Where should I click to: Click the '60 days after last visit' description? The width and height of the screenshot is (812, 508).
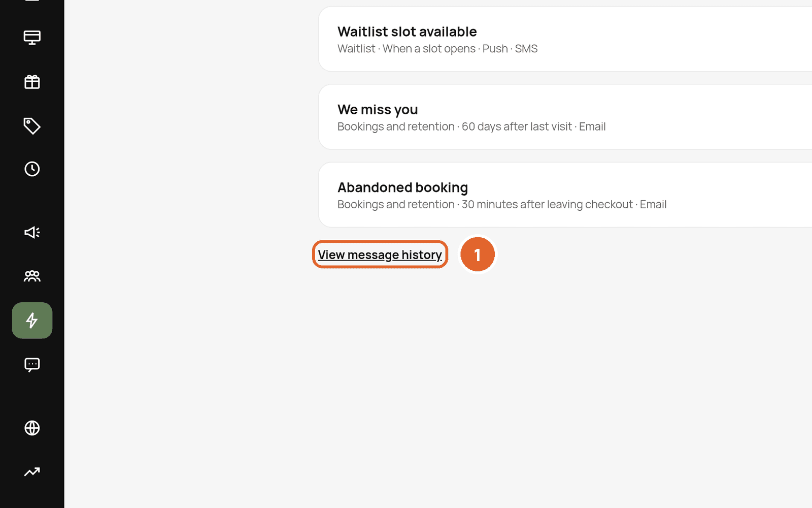pyautogui.click(x=517, y=126)
